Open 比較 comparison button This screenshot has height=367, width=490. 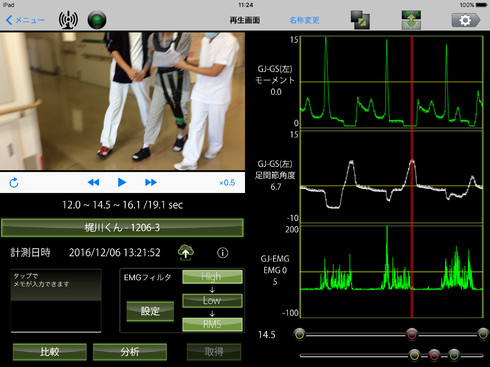50,352
